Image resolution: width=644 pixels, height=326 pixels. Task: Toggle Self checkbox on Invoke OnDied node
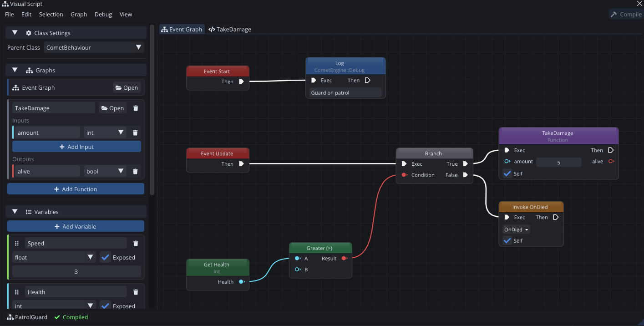507,240
